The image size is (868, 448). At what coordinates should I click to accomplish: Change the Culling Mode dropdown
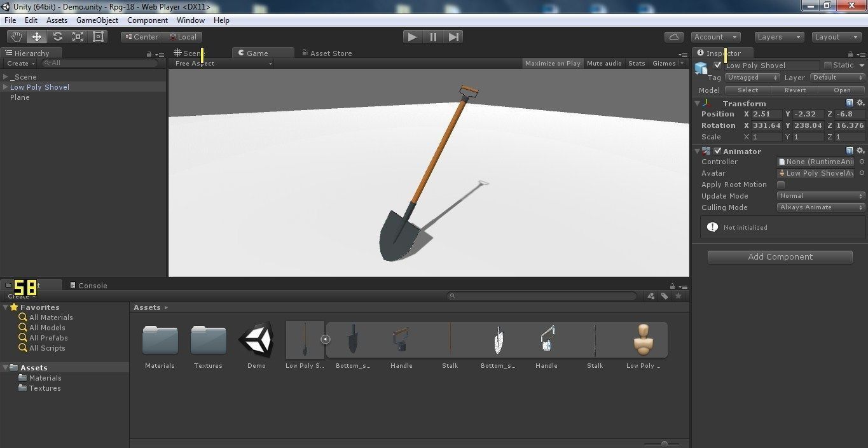click(820, 207)
